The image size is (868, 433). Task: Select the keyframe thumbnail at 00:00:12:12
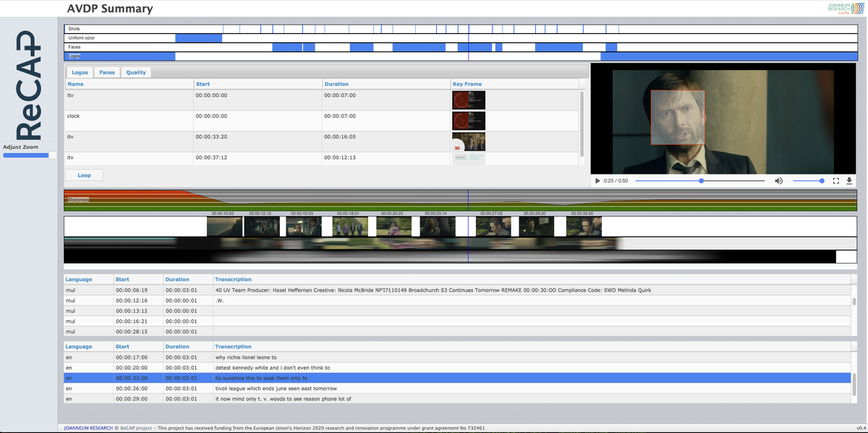click(x=261, y=227)
